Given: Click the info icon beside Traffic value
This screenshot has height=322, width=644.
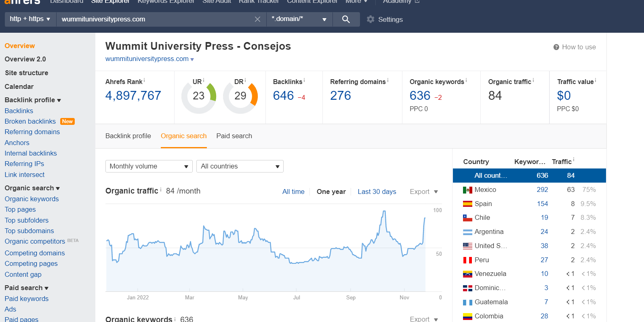Looking at the screenshot, I should pos(596,80).
